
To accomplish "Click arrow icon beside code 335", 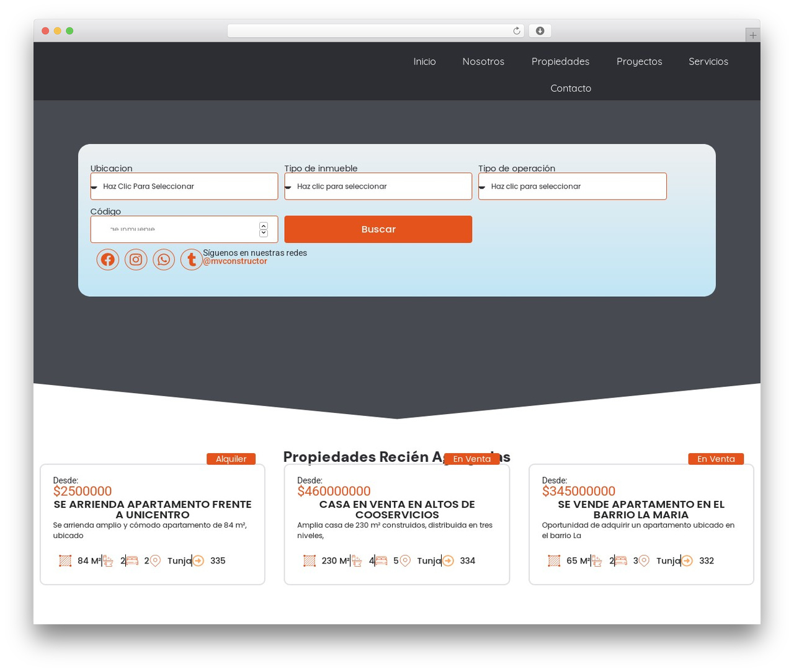I will (198, 560).
